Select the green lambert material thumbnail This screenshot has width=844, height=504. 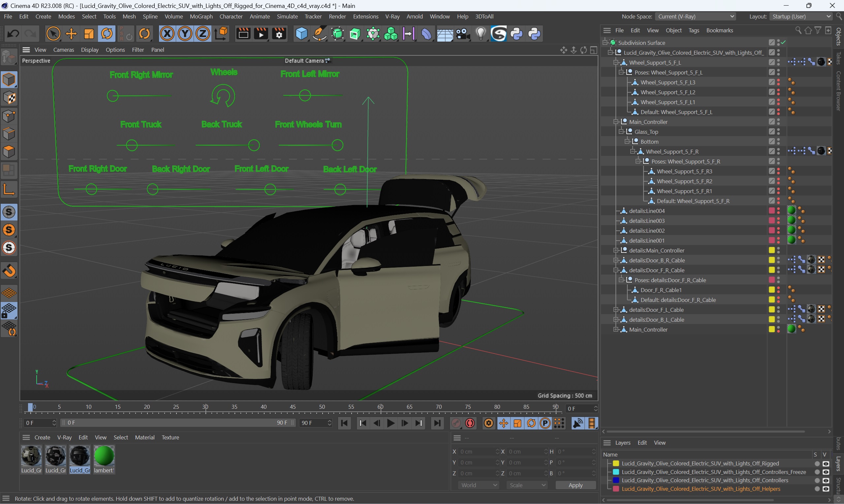(104, 456)
